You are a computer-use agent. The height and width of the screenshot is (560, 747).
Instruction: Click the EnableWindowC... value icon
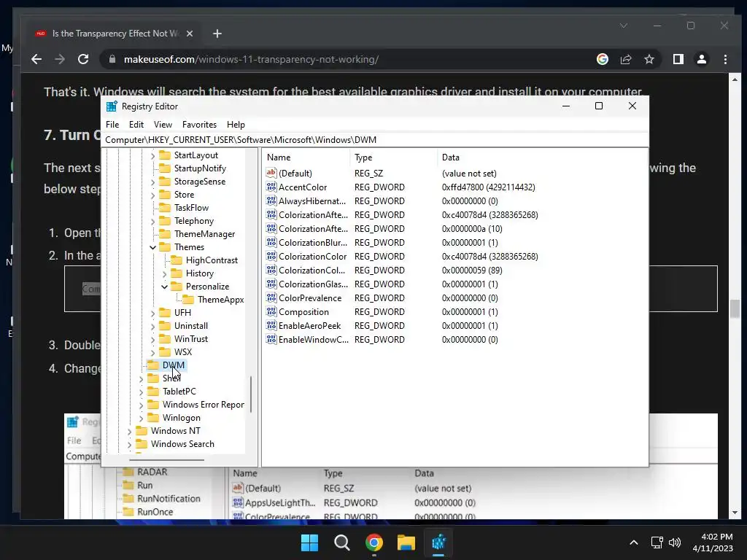click(x=271, y=340)
